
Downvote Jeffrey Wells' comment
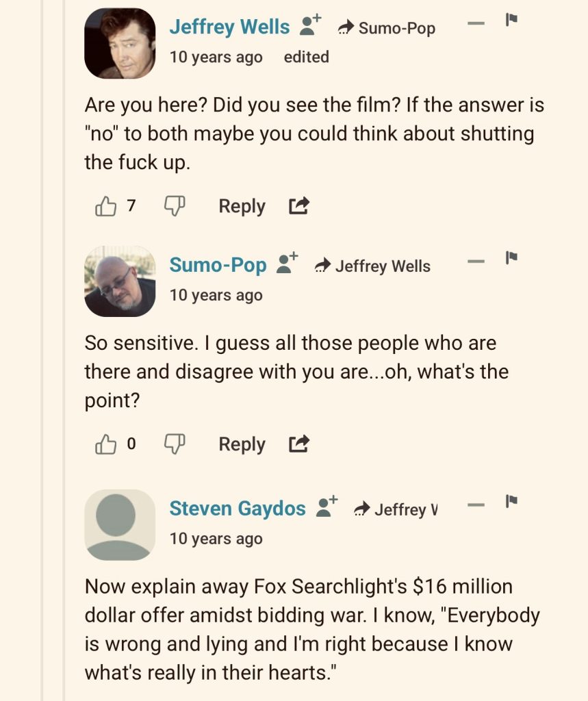tap(175, 206)
